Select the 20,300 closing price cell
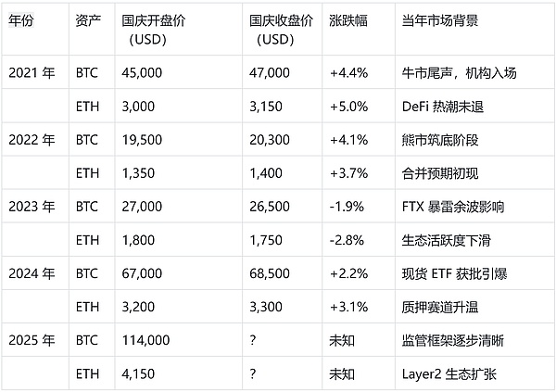 [271, 140]
